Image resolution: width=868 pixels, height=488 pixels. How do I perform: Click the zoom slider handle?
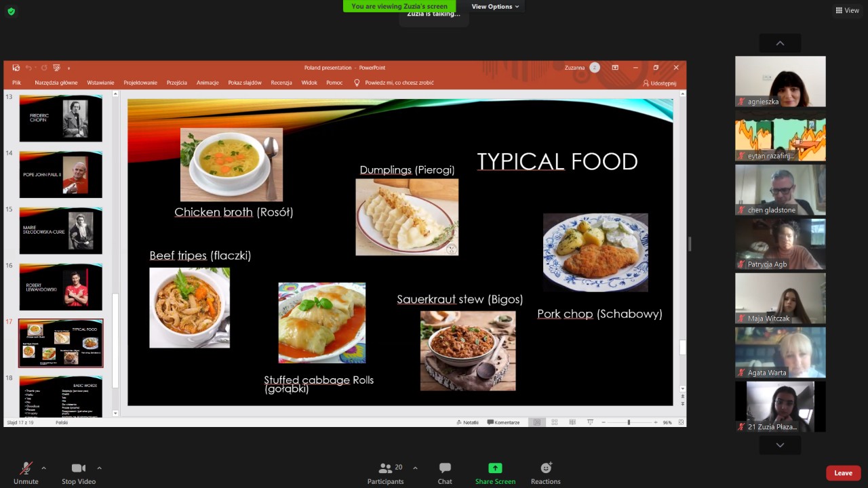click(629, 422)
